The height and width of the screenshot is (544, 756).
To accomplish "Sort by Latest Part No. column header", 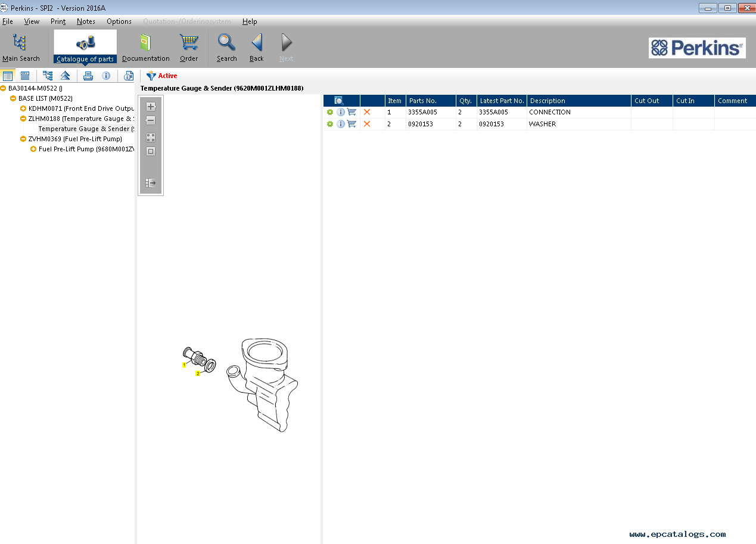I will click(502, 101).
